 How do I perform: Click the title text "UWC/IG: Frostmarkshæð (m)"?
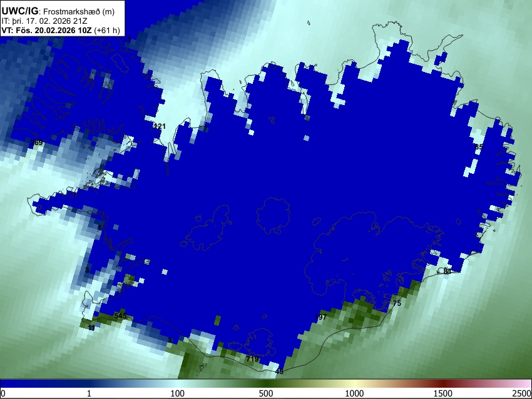coord(58,11)
